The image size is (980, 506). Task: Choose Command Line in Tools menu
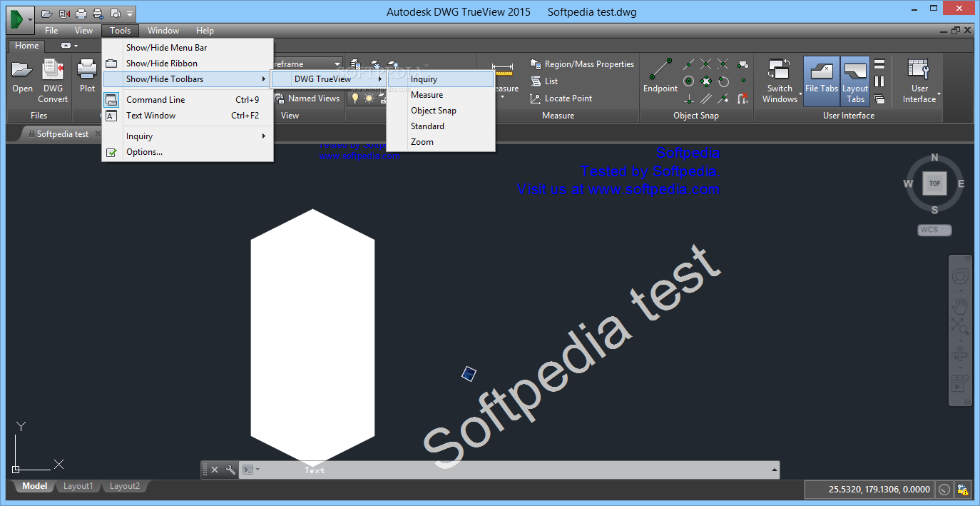point(188,100)
